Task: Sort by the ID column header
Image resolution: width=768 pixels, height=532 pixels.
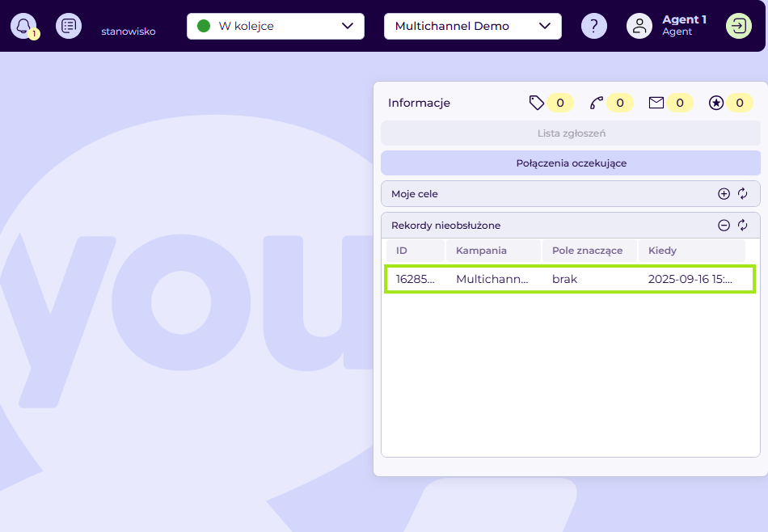Action: click(416, 251)
